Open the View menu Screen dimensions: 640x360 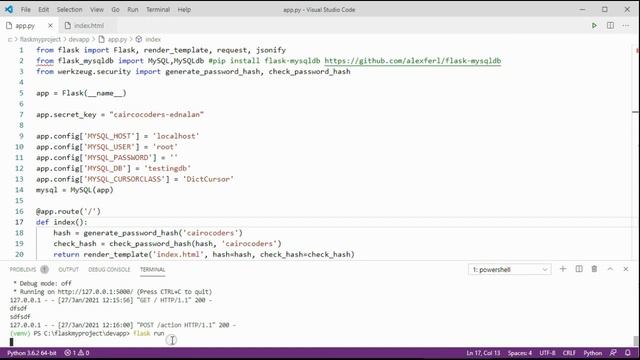pos(97,9)
